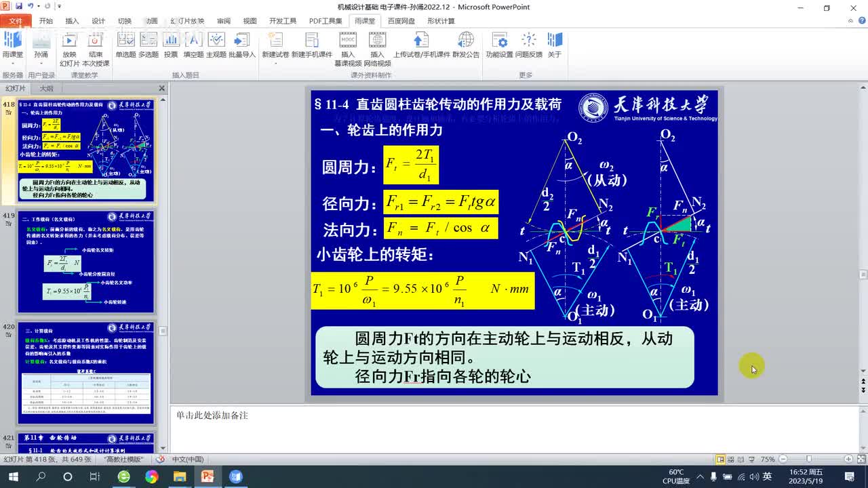Click the Undo button in Quick Access
Screen dimensions: 868x488
(31, 7)
